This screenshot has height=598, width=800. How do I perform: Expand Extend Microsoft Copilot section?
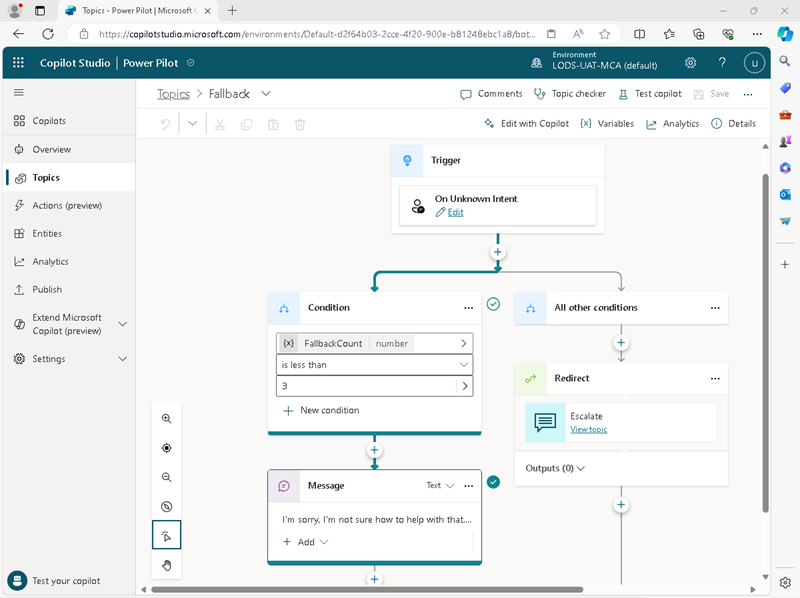pyautogui.click(x=123, y=324)
